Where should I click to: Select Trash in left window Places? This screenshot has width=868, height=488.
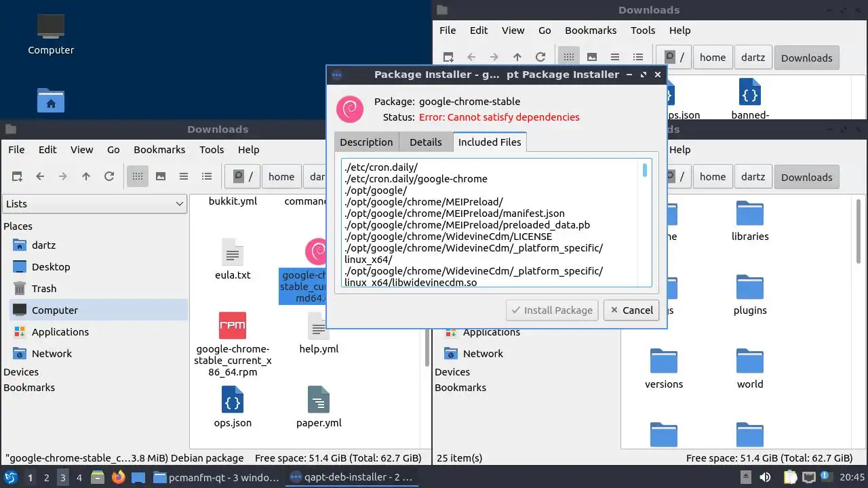[44, 289]
